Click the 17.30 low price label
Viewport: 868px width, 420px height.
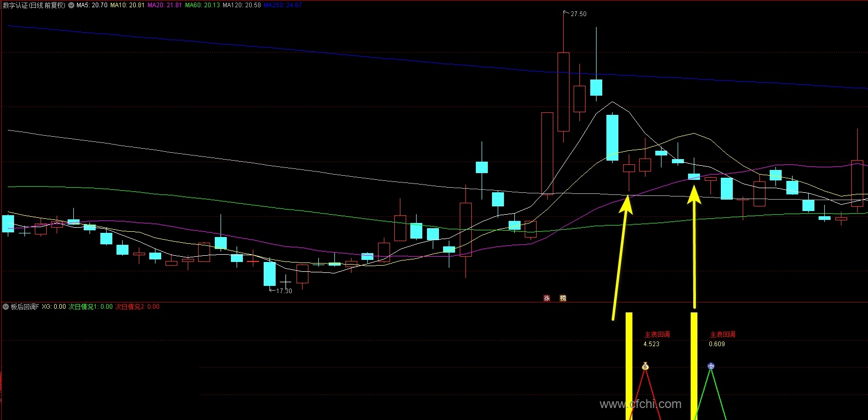(284, 291)
